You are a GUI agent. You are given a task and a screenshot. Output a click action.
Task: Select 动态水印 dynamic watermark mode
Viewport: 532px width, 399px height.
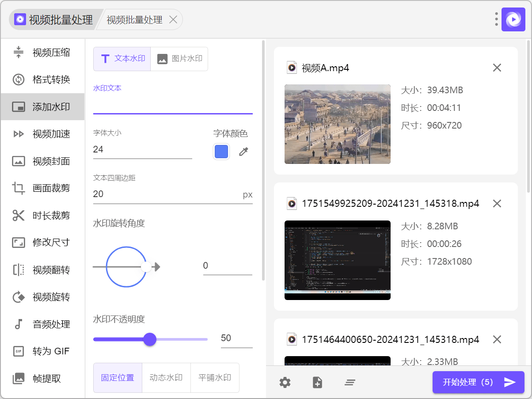[x=166, y=378]
